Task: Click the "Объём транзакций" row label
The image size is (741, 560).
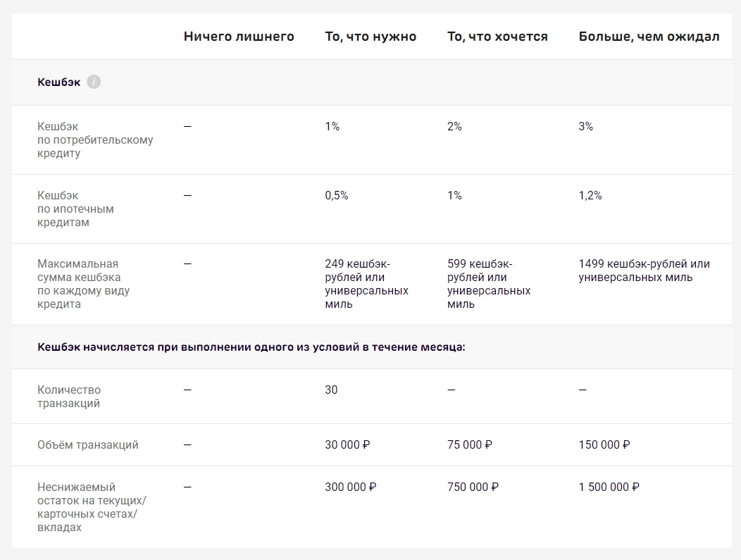Action: click(88, 445)
